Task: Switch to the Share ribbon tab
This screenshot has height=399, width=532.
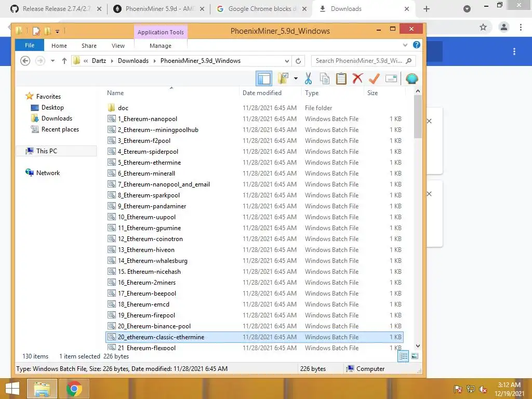Action: (x=89, y=46)
